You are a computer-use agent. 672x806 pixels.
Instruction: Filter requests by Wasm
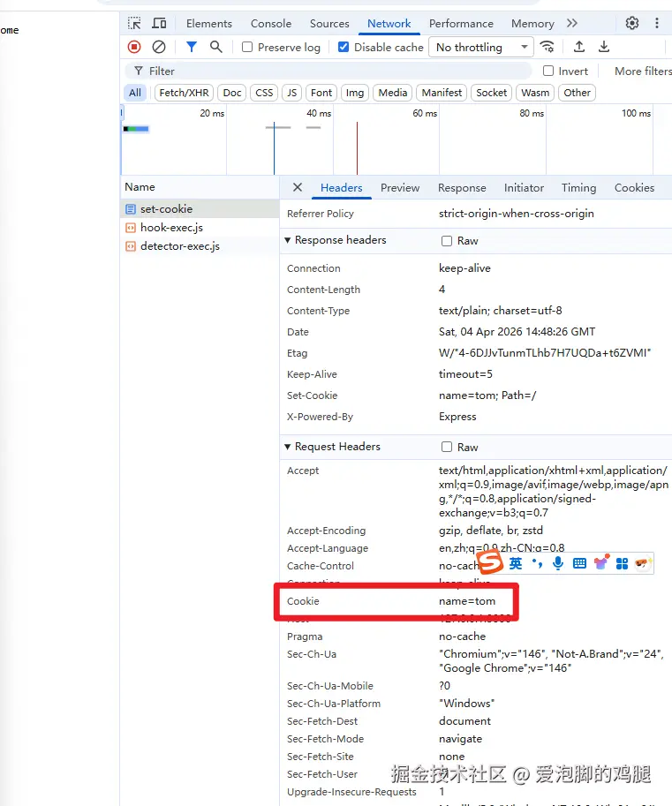535,93
